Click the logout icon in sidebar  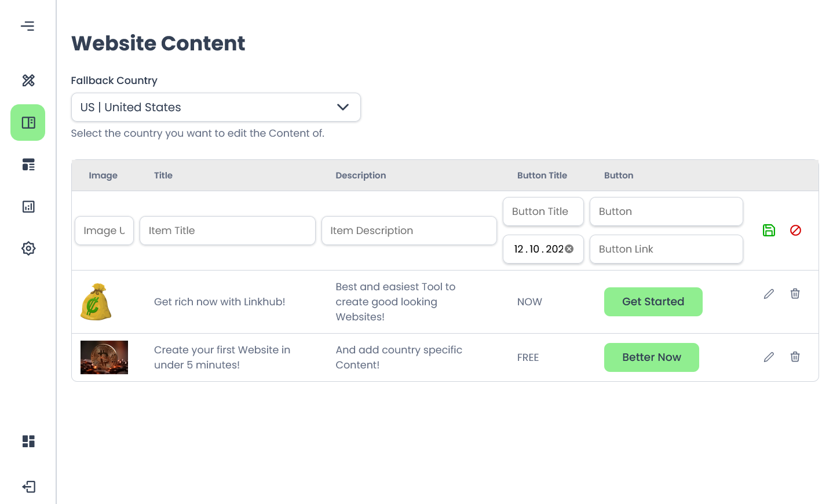(x=28, y=487)
